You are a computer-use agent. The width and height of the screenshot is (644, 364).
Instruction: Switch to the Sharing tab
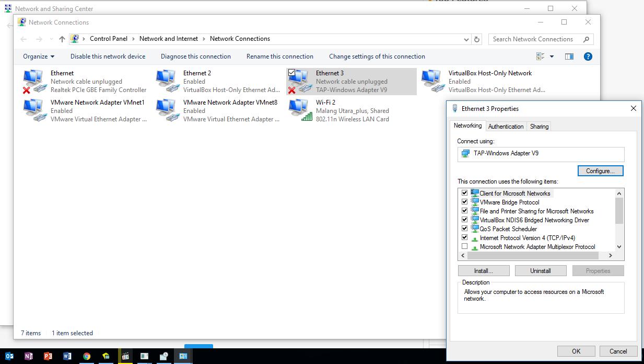coord(539,127)
